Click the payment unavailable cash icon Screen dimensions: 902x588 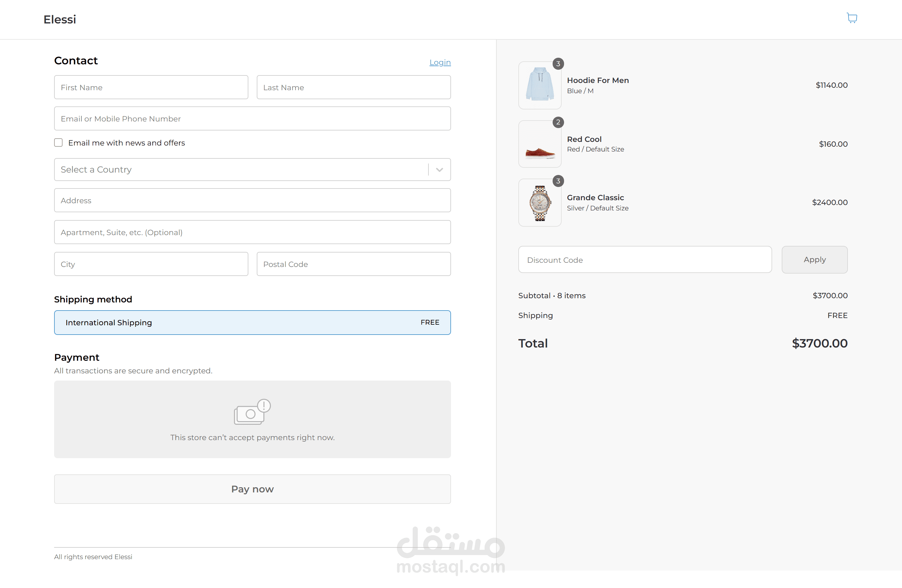(x=252, y=412)
